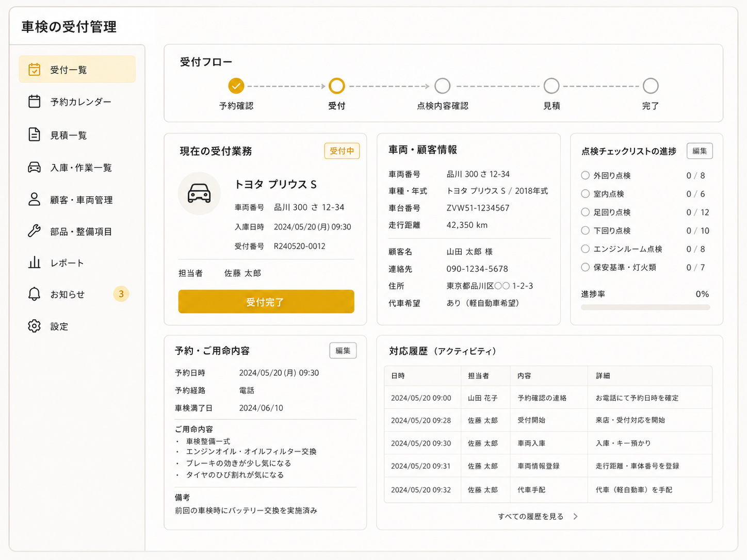Open お知らせ in the sidebar
The width and height of the screenshot is (747, 560).
pos(77,294)
